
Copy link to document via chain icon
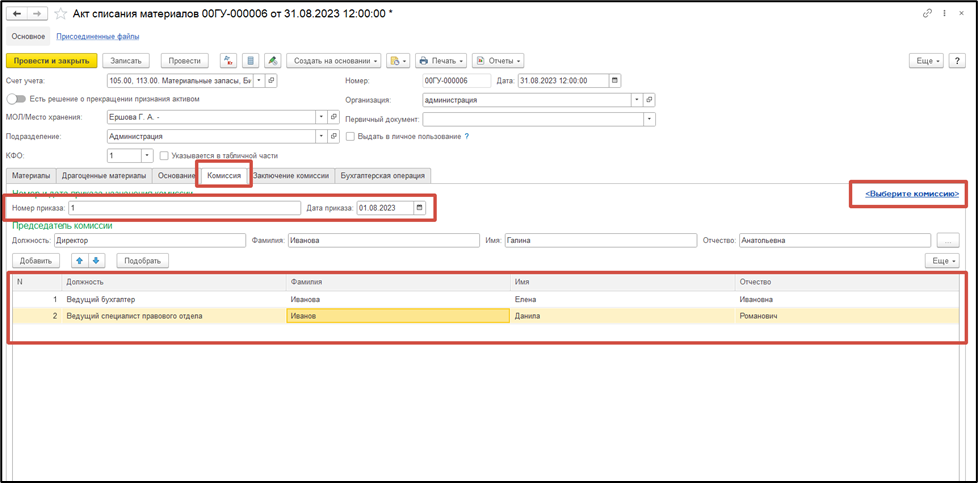927,14
